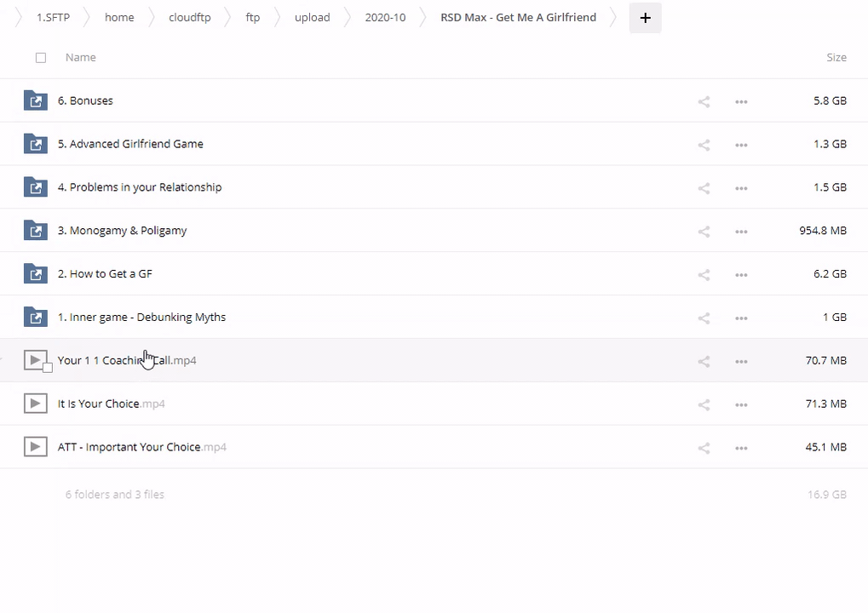
Task: Share the Your 1 1 Coaching Call.mp4 file
Action: (704, 361)
